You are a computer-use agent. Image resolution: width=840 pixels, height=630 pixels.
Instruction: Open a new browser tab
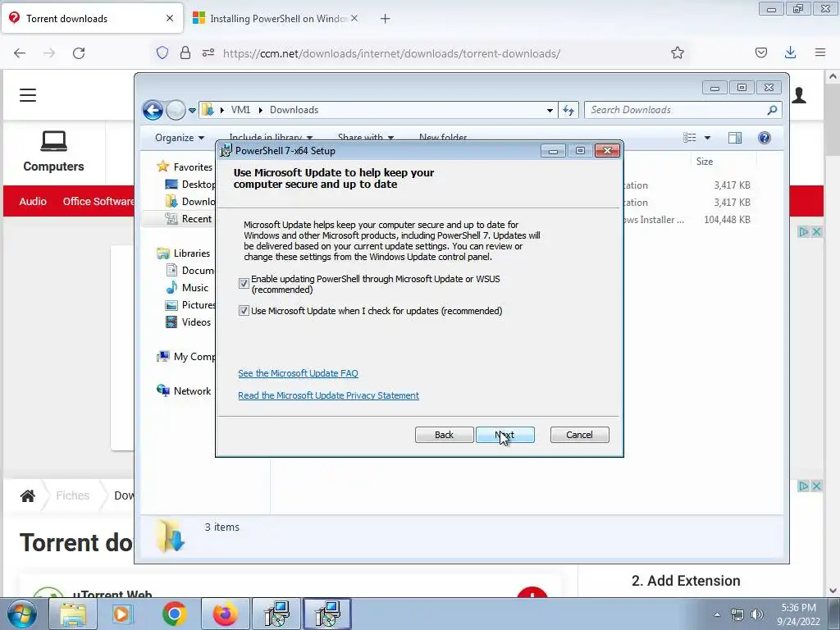(x=386, y=19)
